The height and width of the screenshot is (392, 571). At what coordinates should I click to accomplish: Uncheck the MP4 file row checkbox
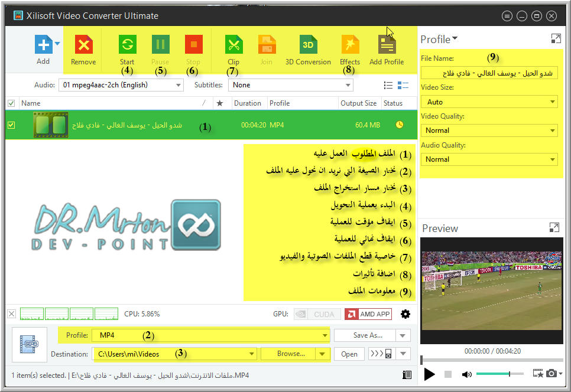[x=11, y=125]
